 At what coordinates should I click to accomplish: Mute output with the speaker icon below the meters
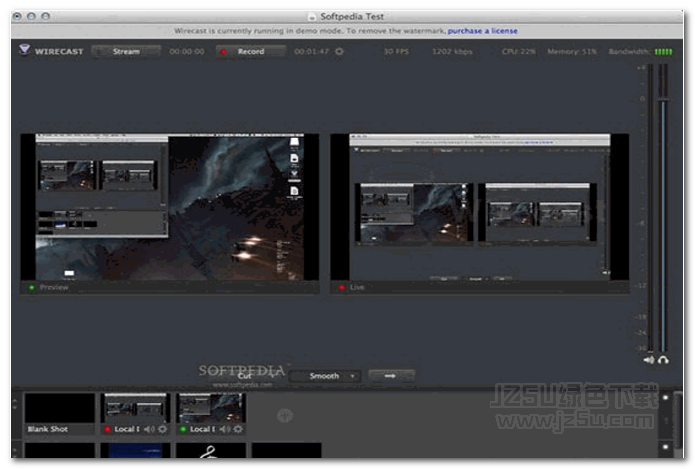(649, 360)
